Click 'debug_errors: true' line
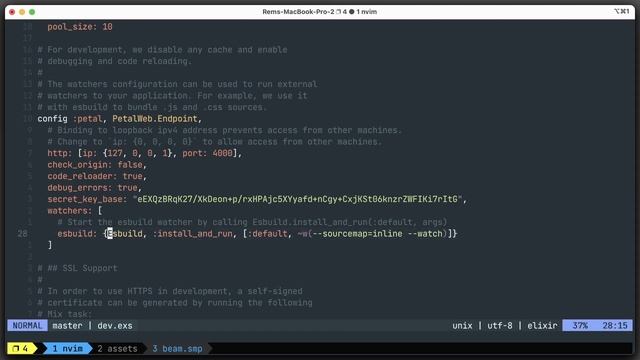Viewport: 640px width, 360px height. (94, 188)
